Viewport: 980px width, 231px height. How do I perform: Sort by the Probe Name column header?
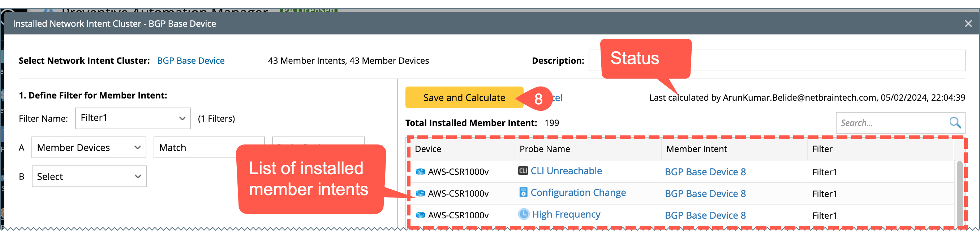[x=545, y=149]
